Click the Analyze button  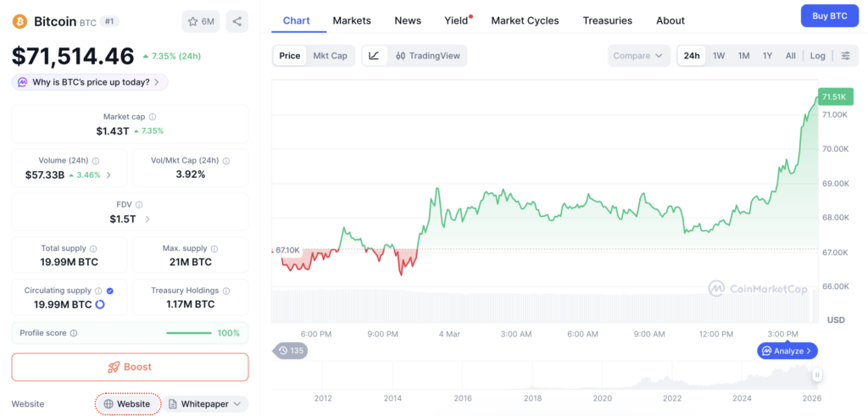coord(787,351)
